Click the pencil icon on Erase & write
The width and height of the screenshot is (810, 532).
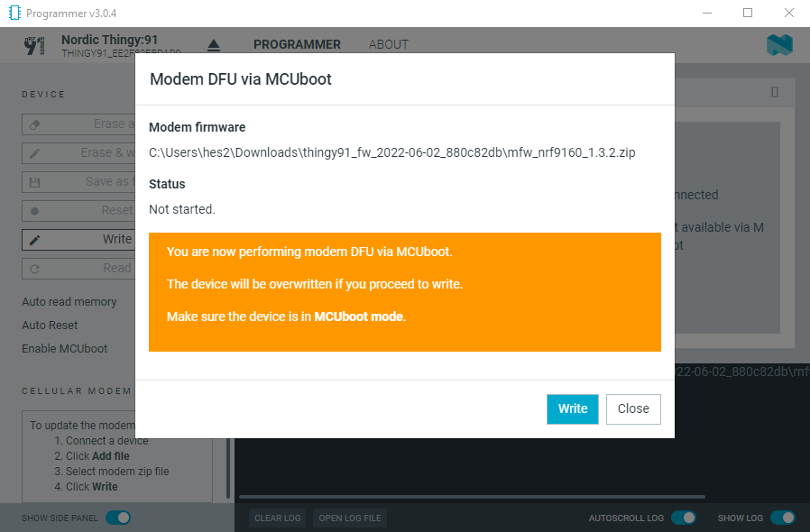point(34,153)
